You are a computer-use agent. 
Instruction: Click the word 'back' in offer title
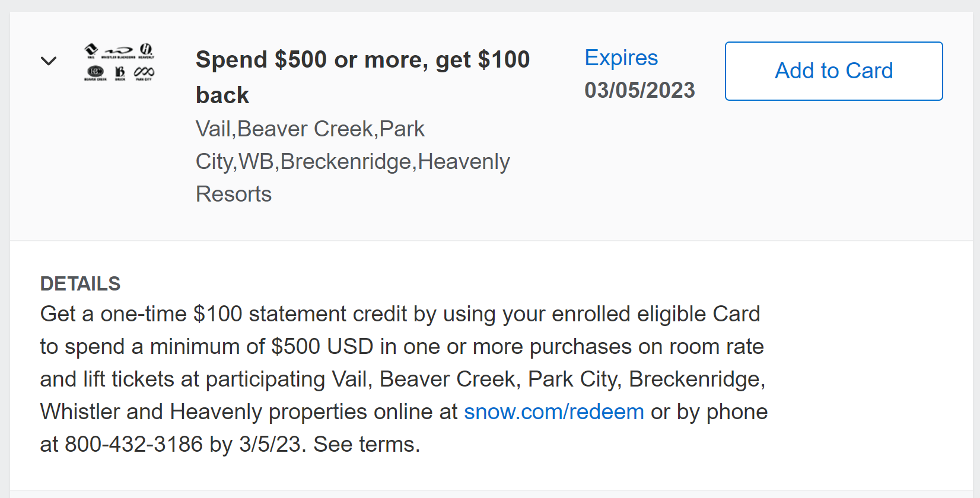[x=222, y=95]
